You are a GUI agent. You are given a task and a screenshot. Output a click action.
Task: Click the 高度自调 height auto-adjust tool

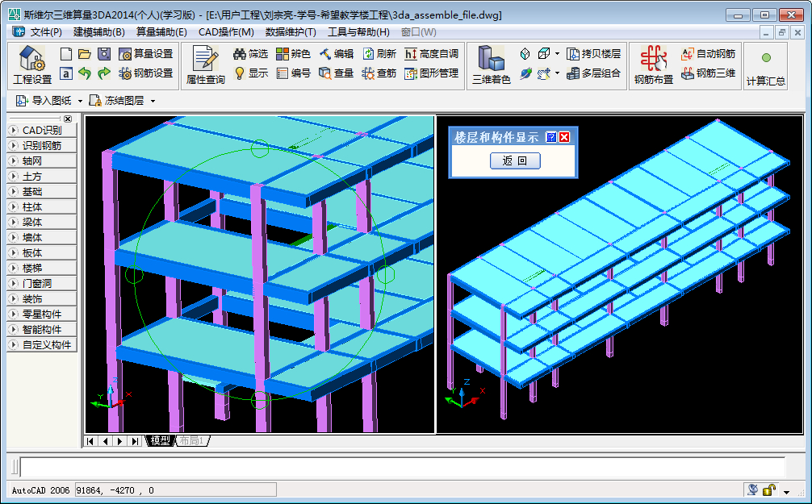tap(431, 54)
